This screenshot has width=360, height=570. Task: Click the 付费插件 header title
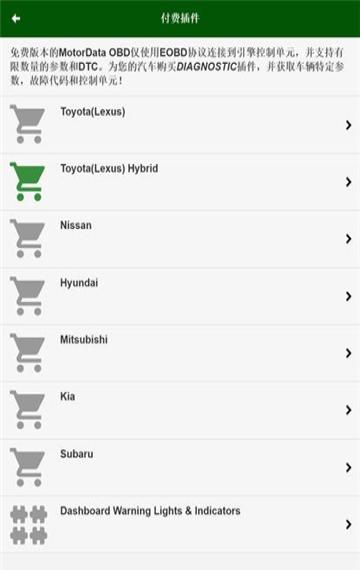(x=180, y=18)
